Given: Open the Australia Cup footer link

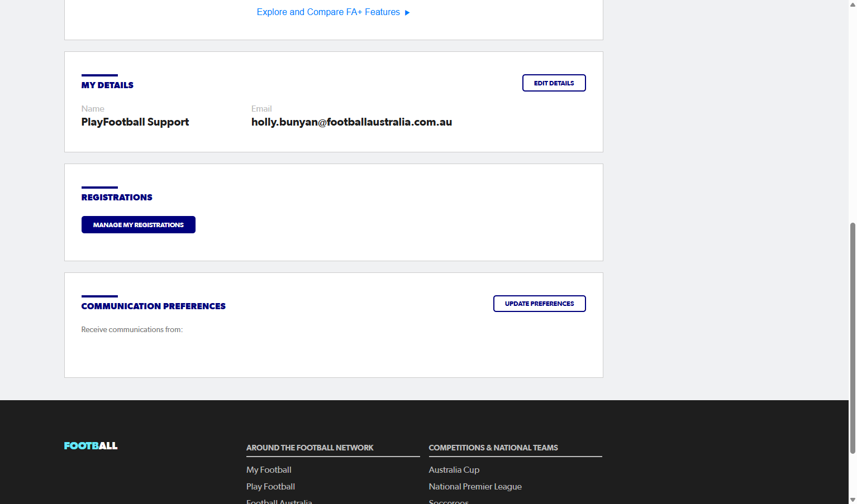Looking at the screenshot, I should pos(454,470).
